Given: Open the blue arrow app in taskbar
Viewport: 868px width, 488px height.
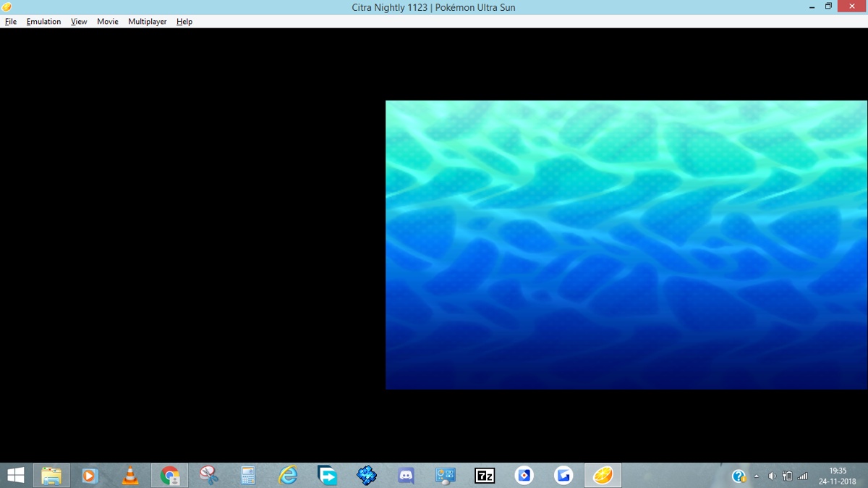Looking at the screenshot, I should tap(328, 476).
